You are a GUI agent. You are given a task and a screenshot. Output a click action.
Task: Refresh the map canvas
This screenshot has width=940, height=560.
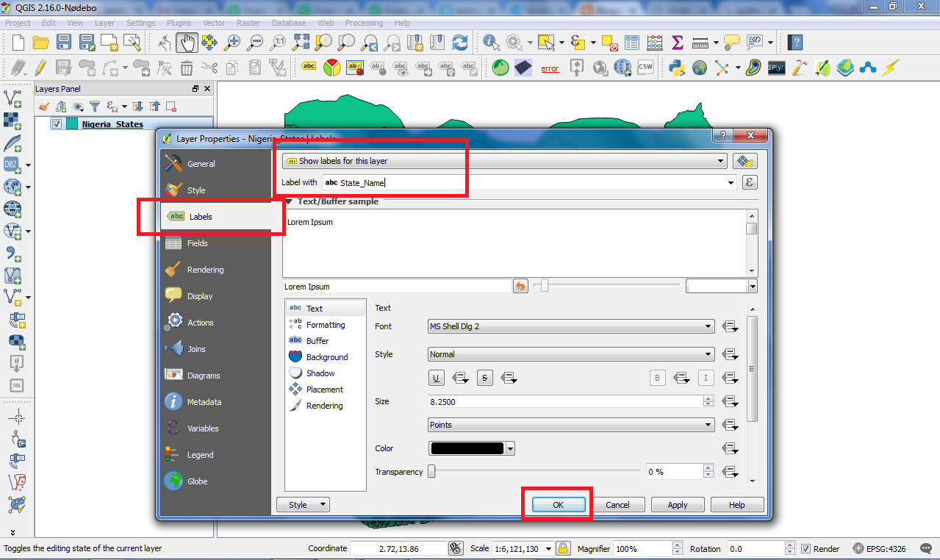(x=460, y=42)
